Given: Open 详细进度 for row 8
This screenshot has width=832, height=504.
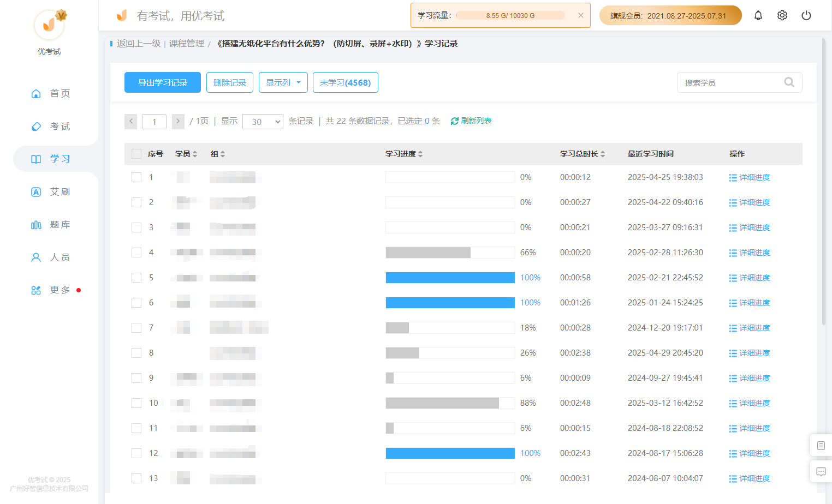Looking at the screenshot, I should coord(750,353).
